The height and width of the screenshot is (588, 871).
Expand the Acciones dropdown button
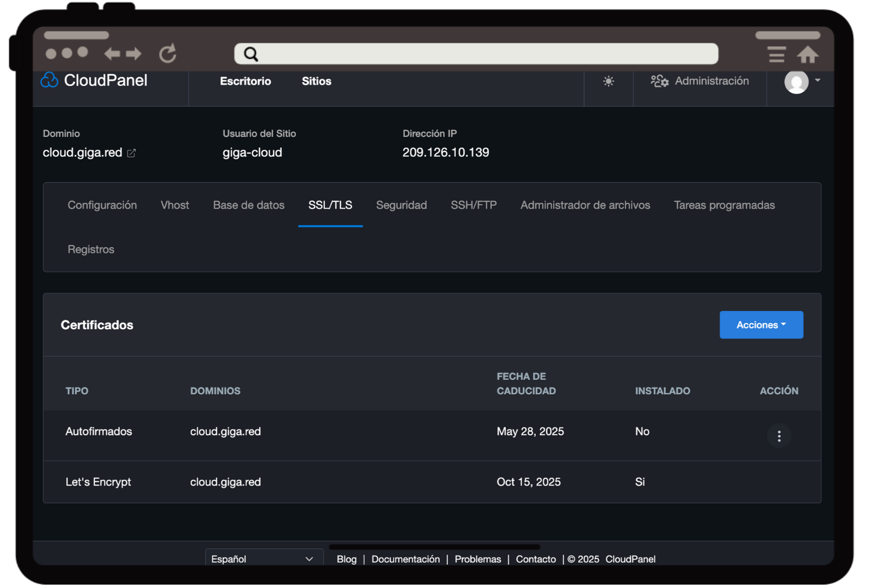click(761, 325)
